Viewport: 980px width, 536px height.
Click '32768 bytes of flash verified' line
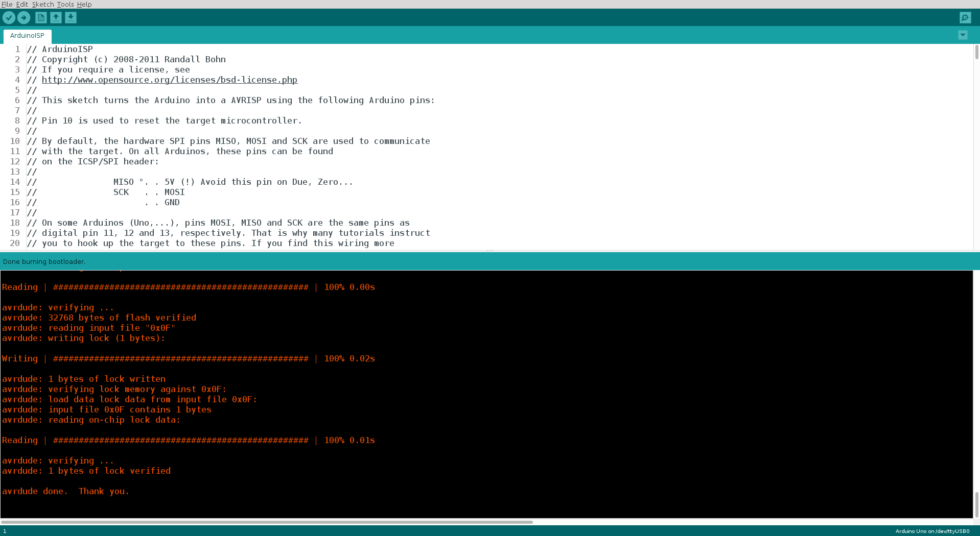click(99, 318)
